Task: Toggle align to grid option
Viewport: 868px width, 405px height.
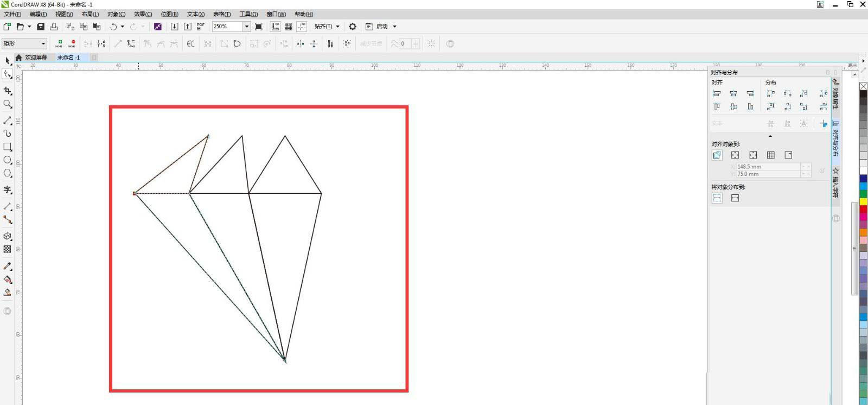Action: pyautogui.click(x=770, y=155)
